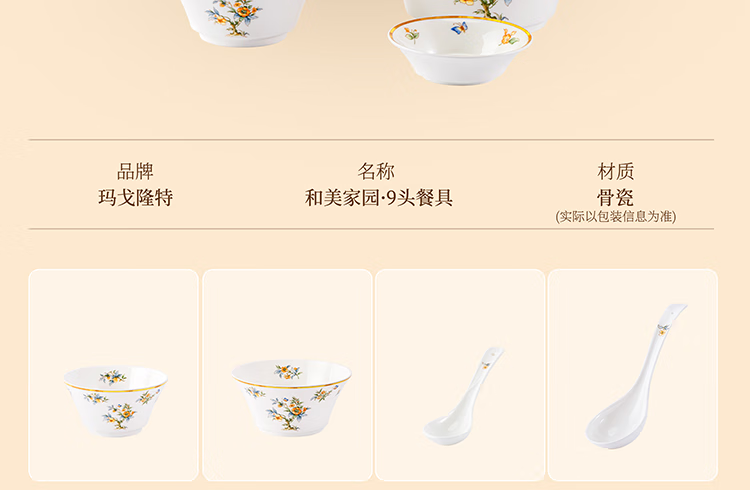Click the 名称 label heading

[376, 171]
